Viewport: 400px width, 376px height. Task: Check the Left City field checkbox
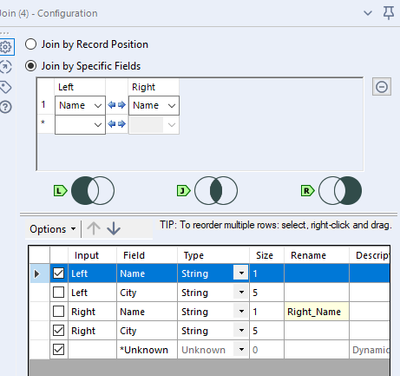(59, 292)
